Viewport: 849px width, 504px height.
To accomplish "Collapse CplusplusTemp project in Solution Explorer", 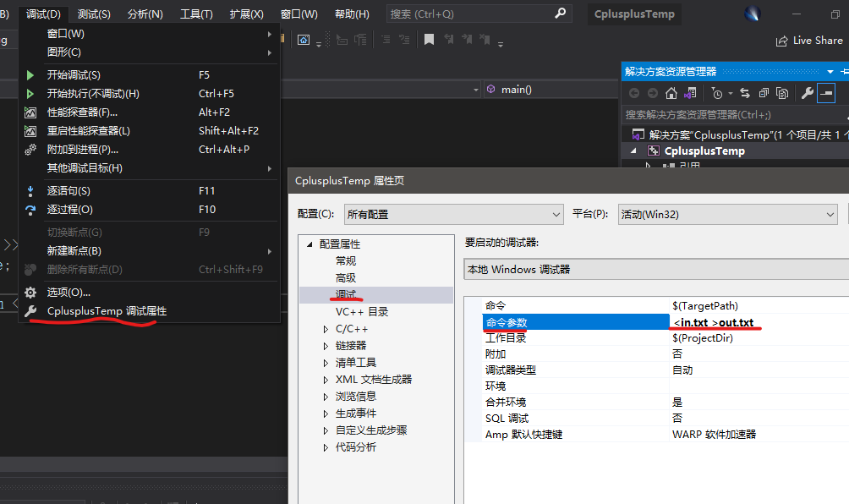I will 633,151.
